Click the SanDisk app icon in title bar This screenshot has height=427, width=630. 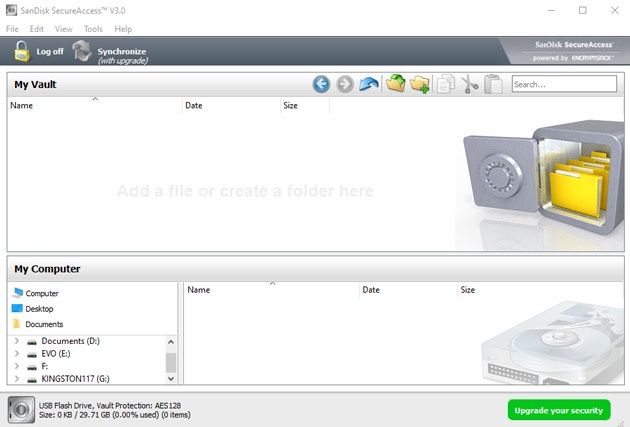click(x=11, y=10)
